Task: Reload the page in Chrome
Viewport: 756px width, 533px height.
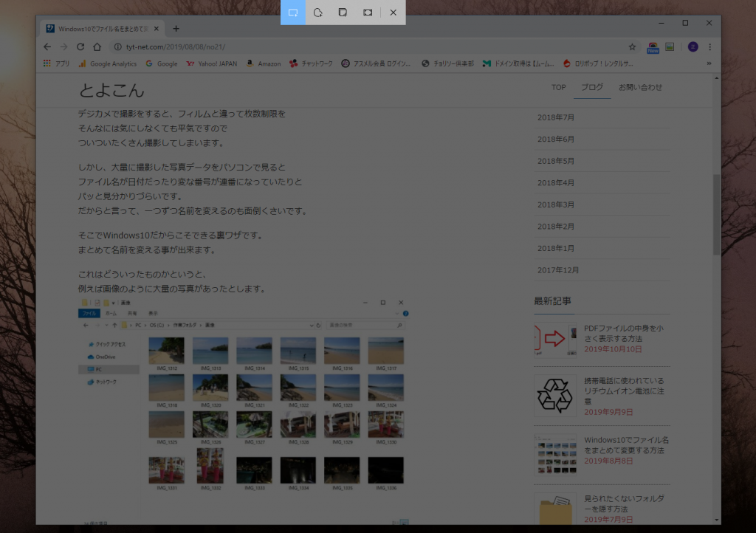Action: (80, 47)
